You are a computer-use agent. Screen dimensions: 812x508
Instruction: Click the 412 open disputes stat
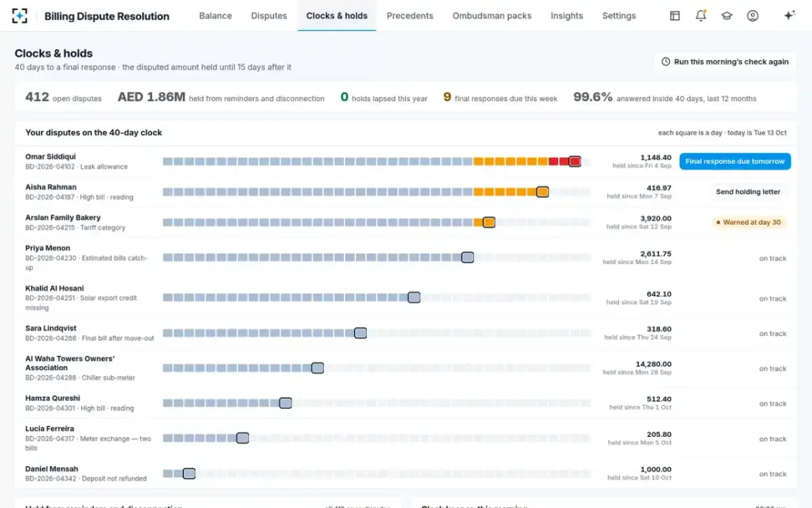pyautogui.click(x=64, y=98)
